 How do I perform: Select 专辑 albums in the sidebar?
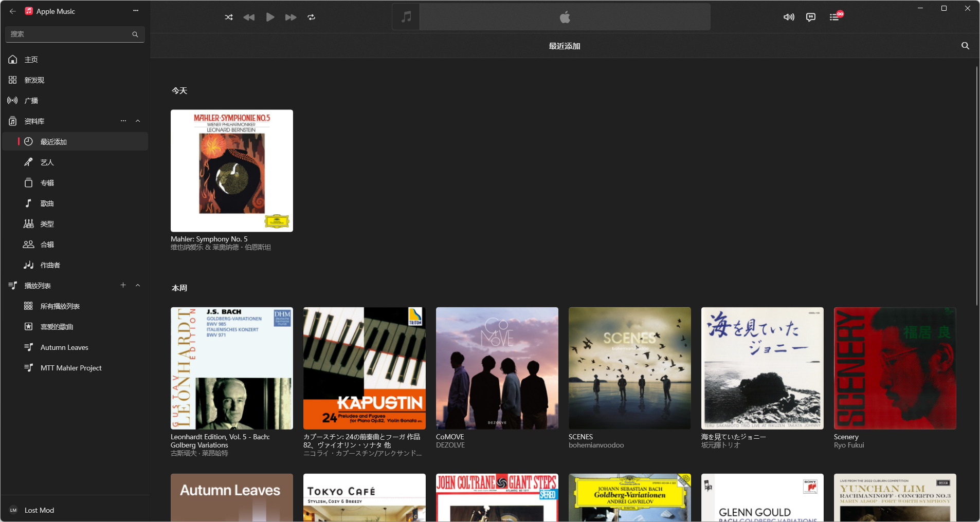[x=47, y=183]
